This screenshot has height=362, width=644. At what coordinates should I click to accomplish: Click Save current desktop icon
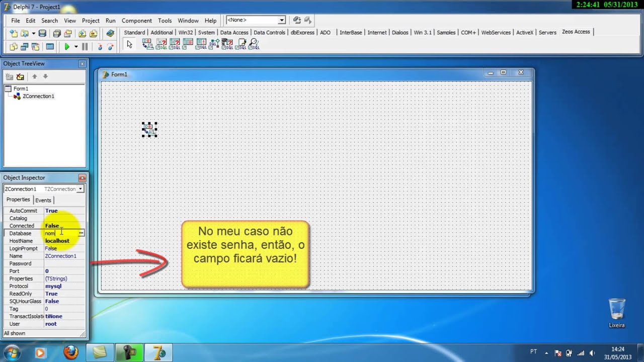click(297, 20)
